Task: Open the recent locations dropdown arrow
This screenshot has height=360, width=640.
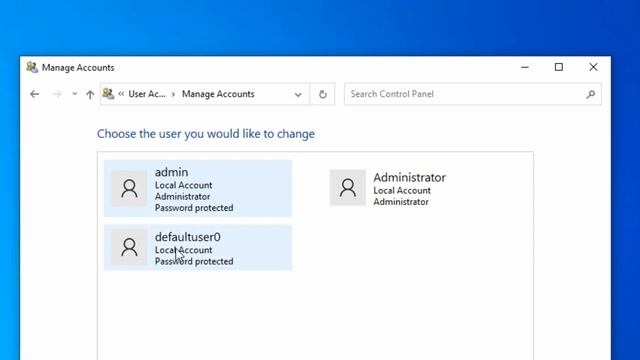Action: (x=74, y=94)
